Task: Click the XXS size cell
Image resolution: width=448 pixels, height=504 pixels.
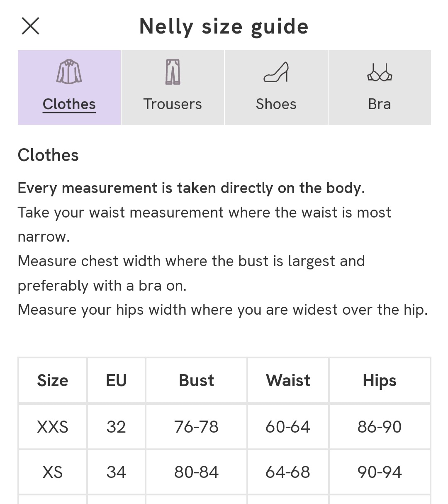Action: tap(53, 427)
